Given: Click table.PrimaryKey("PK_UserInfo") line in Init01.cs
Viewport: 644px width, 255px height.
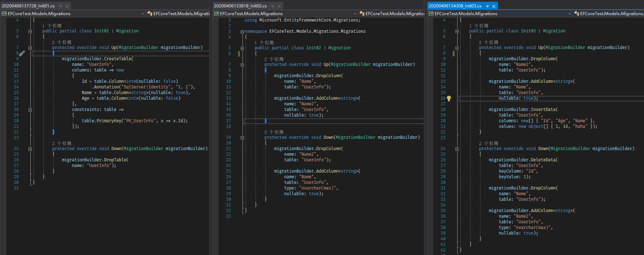Looking at the screenshot, I should pos(135,121).
